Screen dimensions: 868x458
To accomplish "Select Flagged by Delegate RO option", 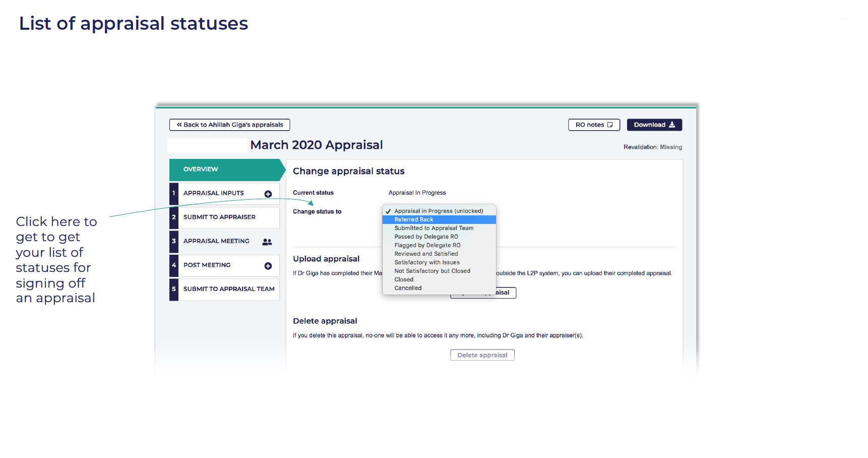I will point(427,245).
